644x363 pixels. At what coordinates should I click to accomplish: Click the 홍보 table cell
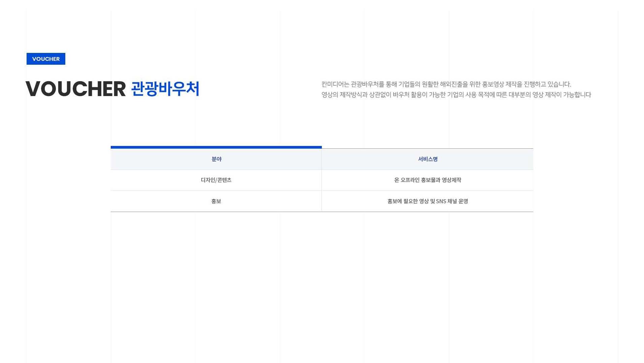216,201
